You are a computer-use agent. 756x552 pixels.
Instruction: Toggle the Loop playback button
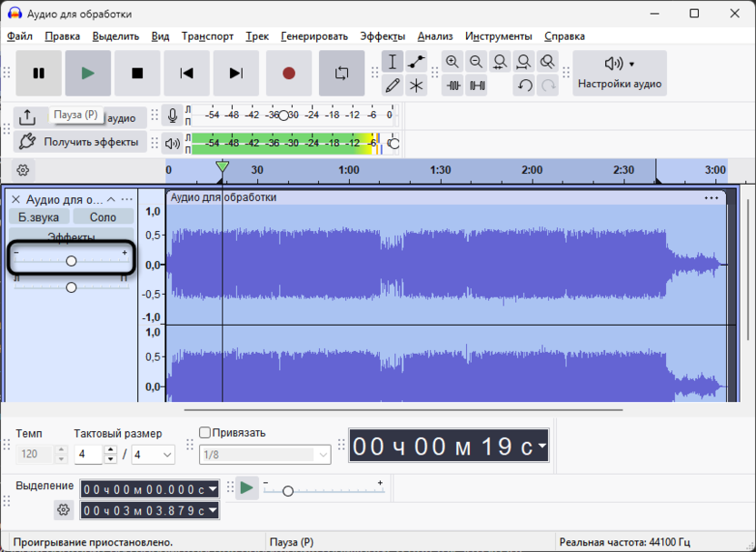click(342, 74)
